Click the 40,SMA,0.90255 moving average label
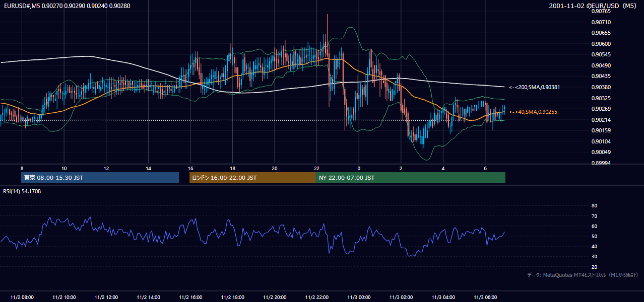 point(534,112)
